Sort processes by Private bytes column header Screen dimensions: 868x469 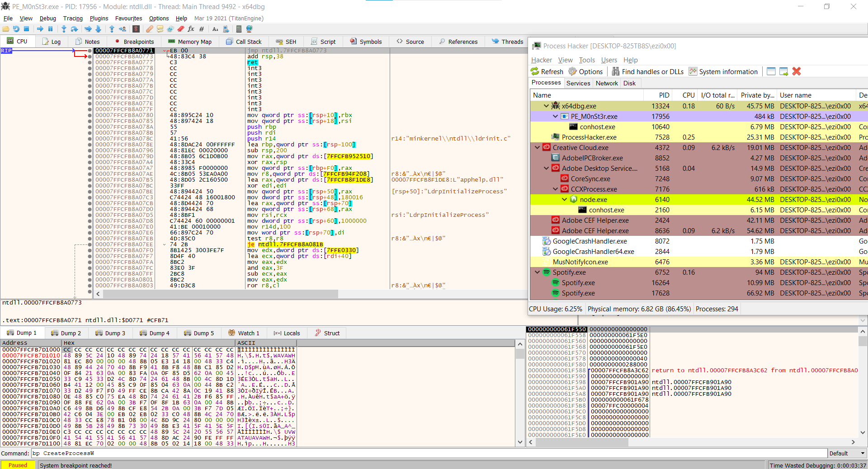[x=757, y=95]
